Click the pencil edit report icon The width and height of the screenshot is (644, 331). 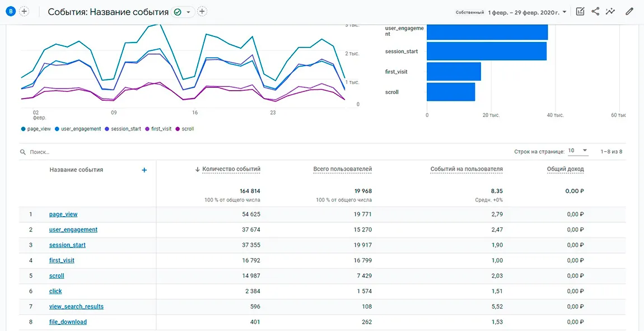point(629,12)
